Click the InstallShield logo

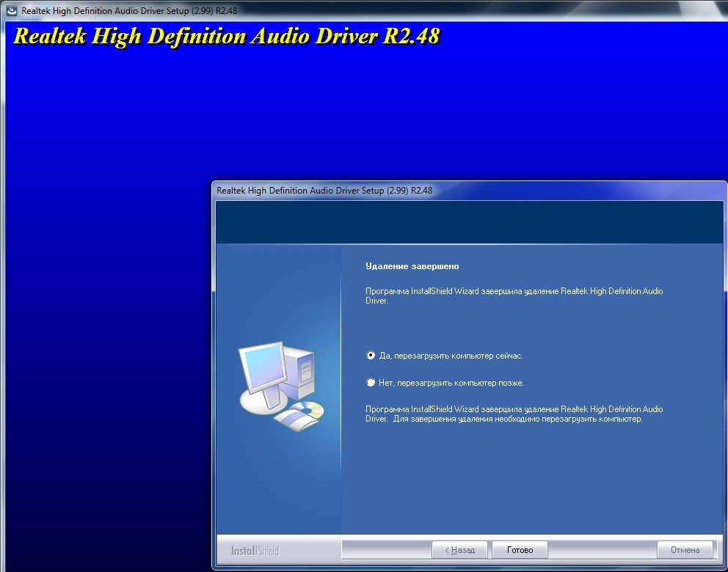[x=255, y=550]
